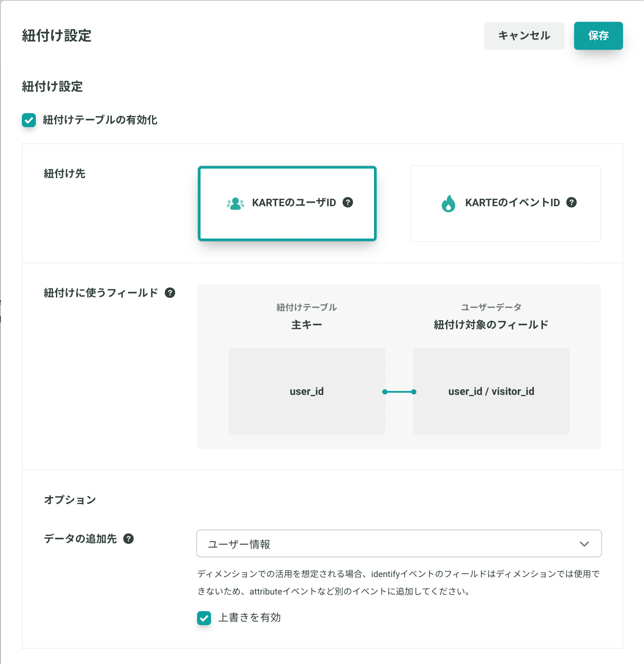
Task: Open the help icon next to KARTEのイベントID
Action: pyautogui.click(x=571, y=202)
